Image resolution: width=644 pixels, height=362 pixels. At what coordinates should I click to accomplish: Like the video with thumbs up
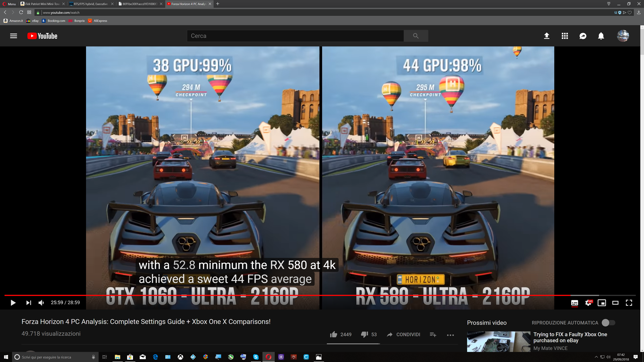click(334, 335)
